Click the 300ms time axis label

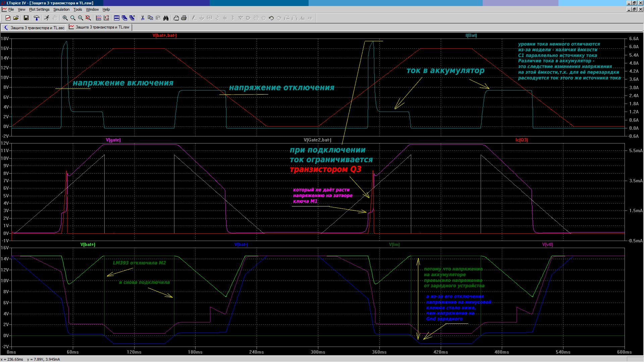tap(318, 352)
